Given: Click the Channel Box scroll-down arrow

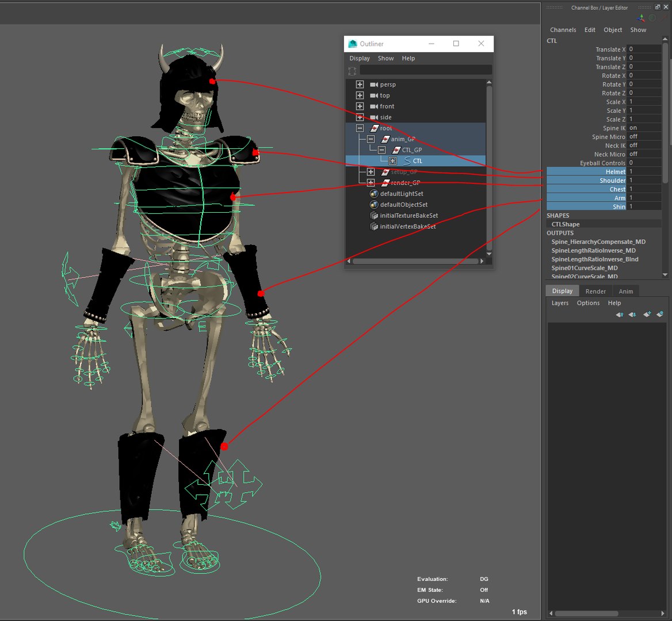Looking at the screenshot, I should [665, 274].
